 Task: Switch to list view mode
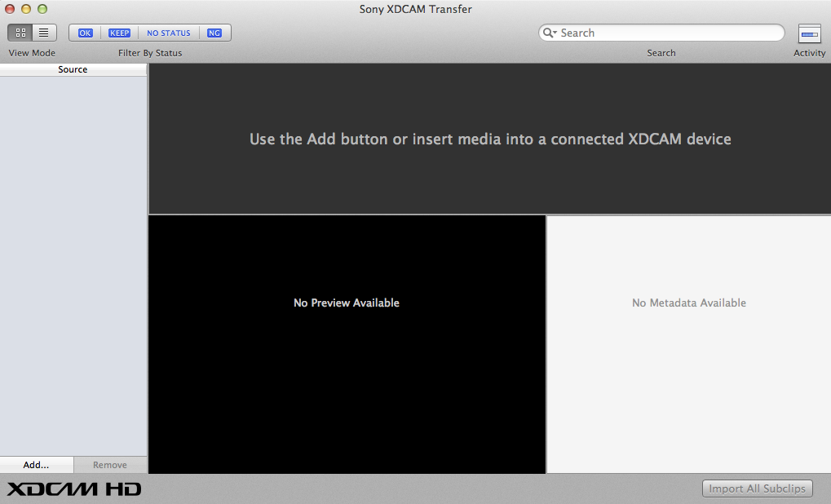click(x=44, y=33)
